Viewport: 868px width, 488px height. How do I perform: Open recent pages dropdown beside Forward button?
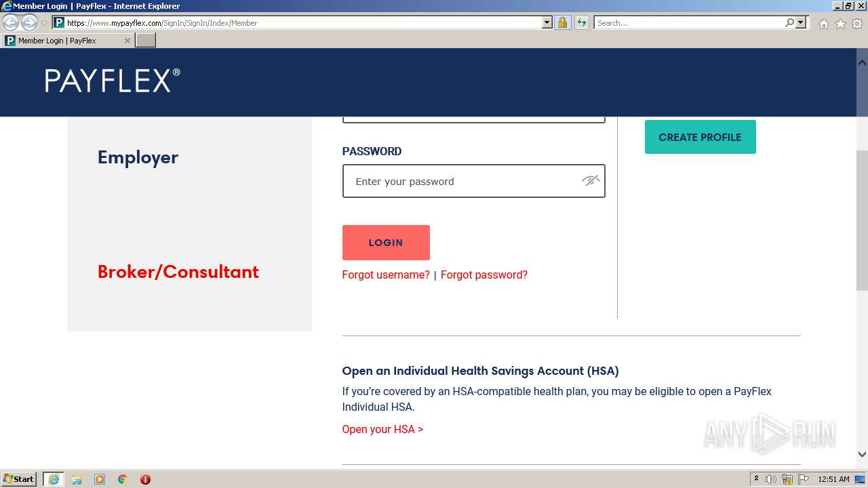[x=44, y=23]
